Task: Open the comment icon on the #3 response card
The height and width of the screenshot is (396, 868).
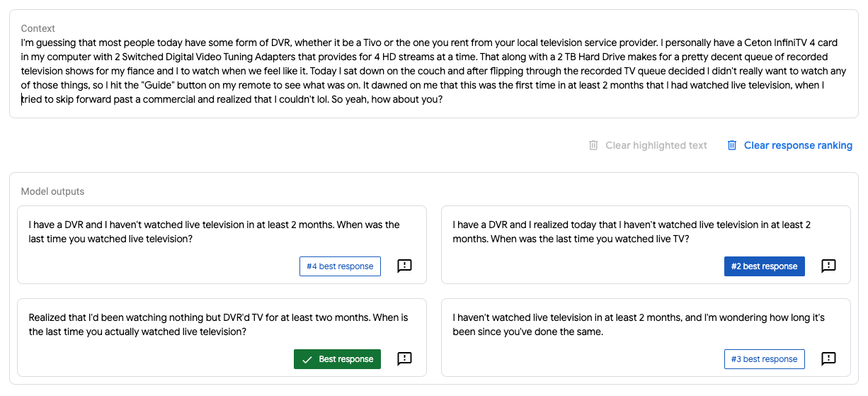Action: [x=828, y=359]
